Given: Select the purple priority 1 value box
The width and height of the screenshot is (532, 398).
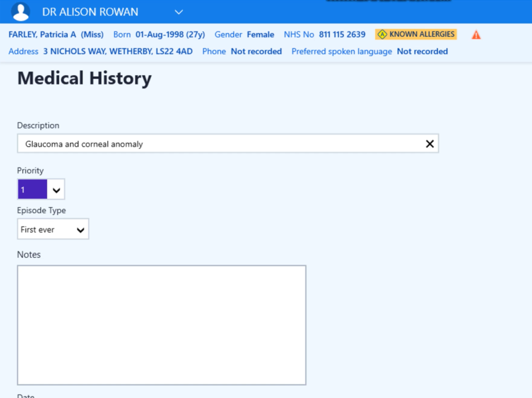Looking at the screenshot, I should click(x=32, y=190).
